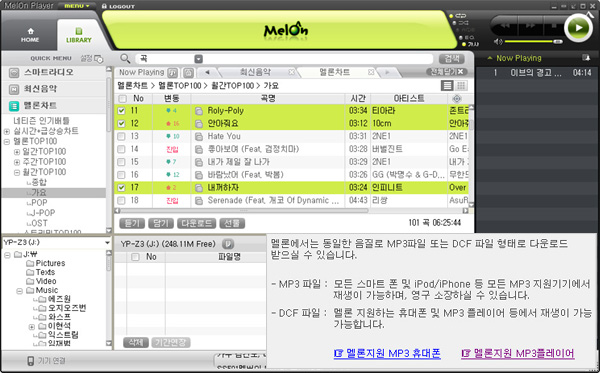Viewport: 600px width, 373px height.
Task: Click the song icon next to Roly-Poly
Action: (x=199, y=111)
